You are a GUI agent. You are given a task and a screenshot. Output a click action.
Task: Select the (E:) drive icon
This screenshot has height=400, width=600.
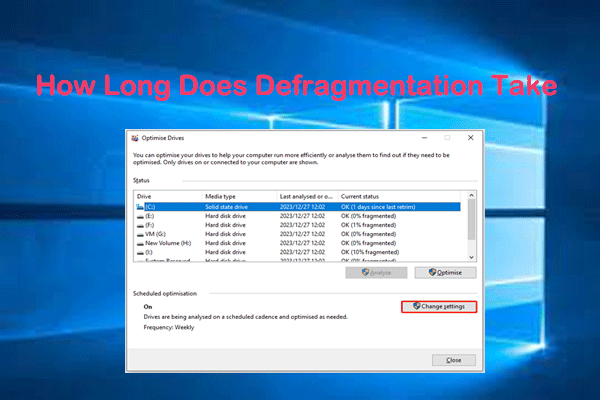coord(138,215)
